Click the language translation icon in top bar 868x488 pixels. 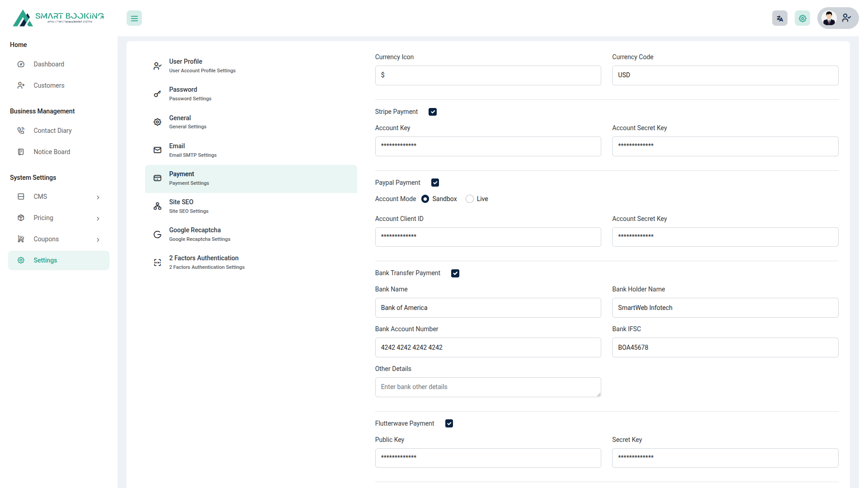pos(779,18)
